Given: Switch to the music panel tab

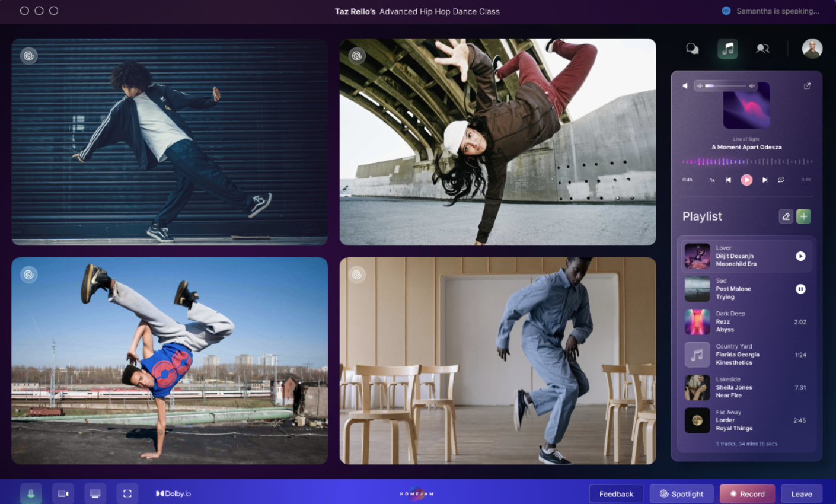Looking at the screenshot, I should (x=727, y=49).
